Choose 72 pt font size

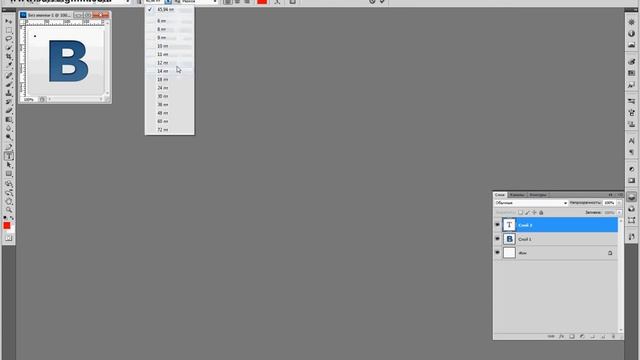[170, 130]
